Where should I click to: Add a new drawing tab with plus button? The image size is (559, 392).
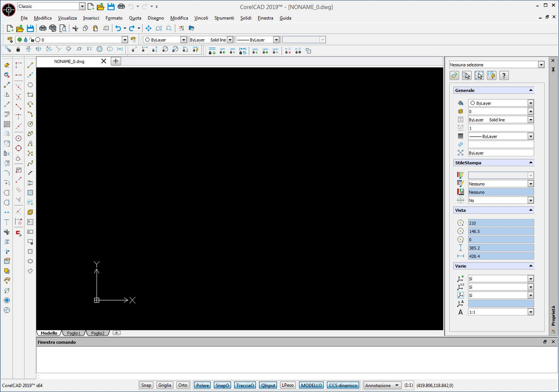(116, 61)
